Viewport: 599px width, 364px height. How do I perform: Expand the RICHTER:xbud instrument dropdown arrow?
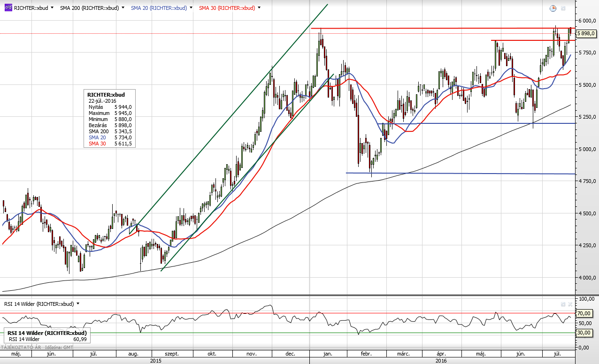[52, 8]
